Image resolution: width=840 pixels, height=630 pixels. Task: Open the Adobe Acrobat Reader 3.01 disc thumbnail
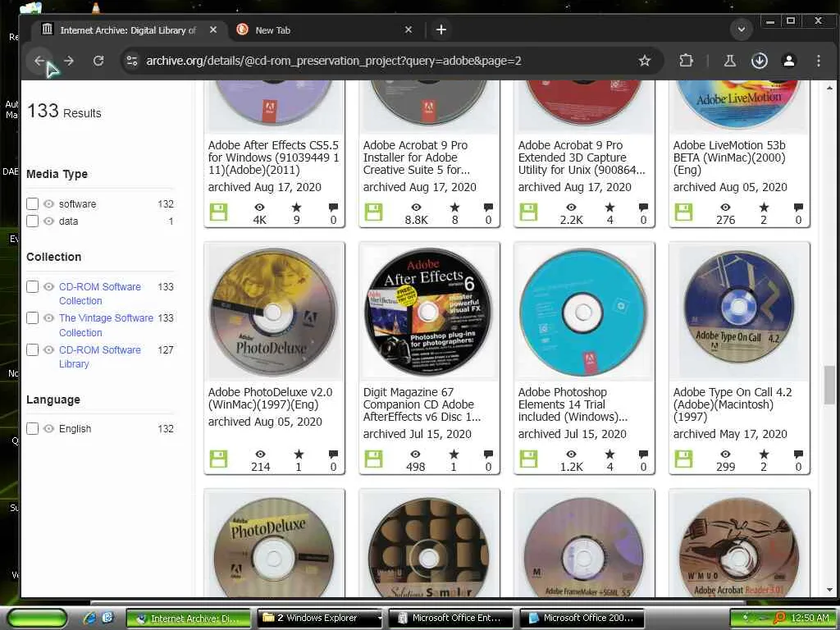[739, 546]
